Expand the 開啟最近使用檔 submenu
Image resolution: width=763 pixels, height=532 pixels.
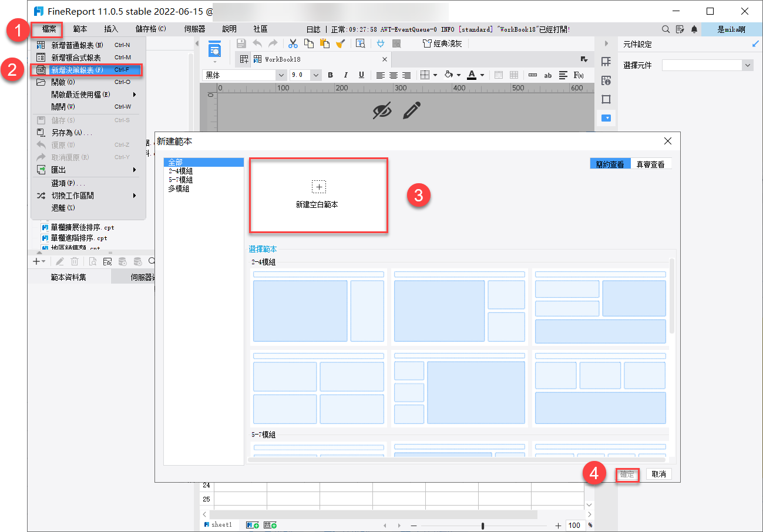[x=88, y=94]
